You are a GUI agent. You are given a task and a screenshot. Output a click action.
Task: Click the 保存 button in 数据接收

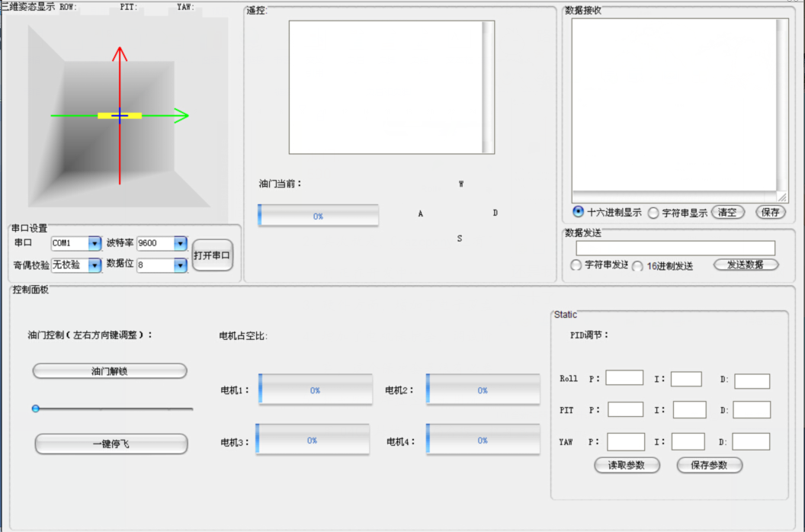tap(770, 213)
